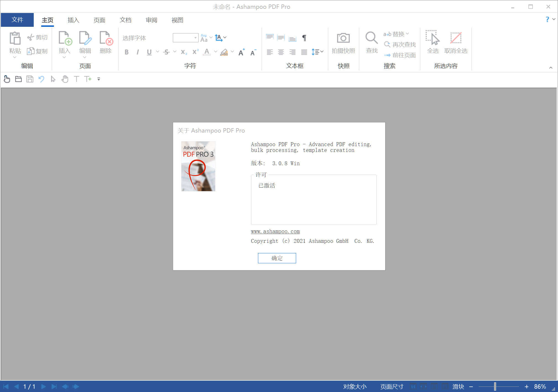Open the www.ashampoo.com link
The height and width of the screenshot is (392, 558).
275,231
